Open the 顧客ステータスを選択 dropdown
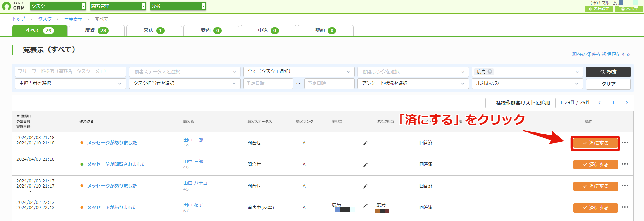The height and width of the screenshot is (221, 644). click(184, 72)
